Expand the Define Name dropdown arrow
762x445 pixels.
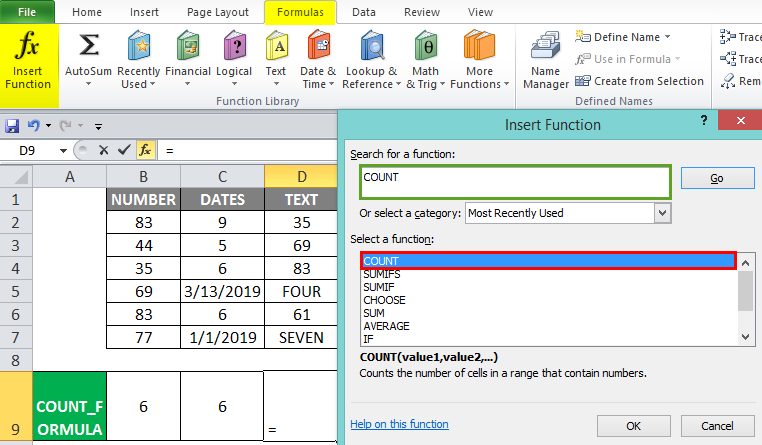667,37
